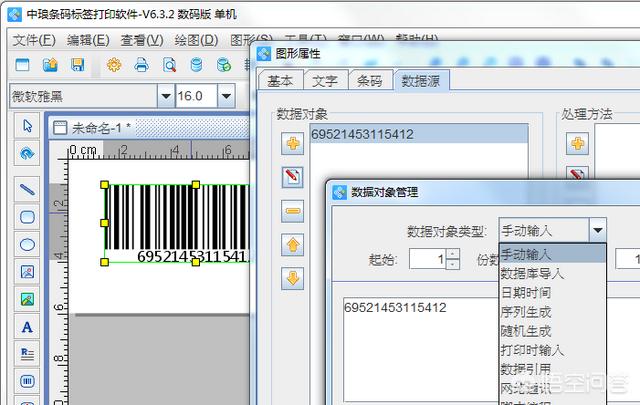Open file via folder toolbar icon
This screenshot has width=640, height=405.
click(x=50, y=65)
